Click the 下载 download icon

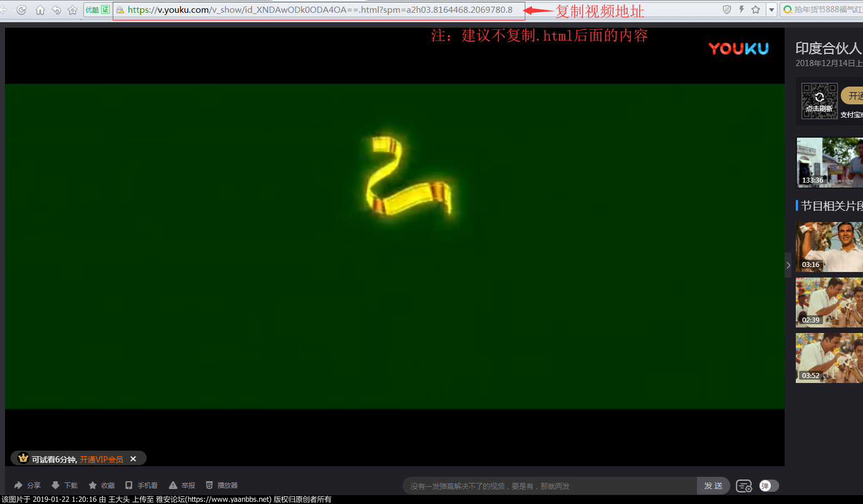tap(64, 485)
